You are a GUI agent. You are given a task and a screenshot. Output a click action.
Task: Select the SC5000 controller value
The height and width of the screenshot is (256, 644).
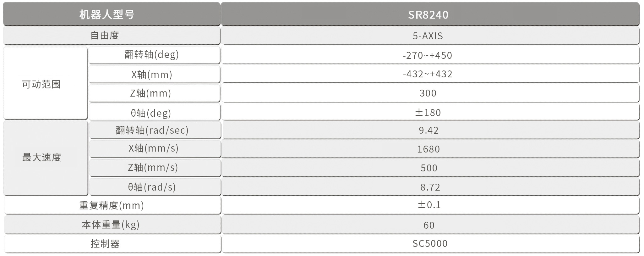[x=430, y=243]
